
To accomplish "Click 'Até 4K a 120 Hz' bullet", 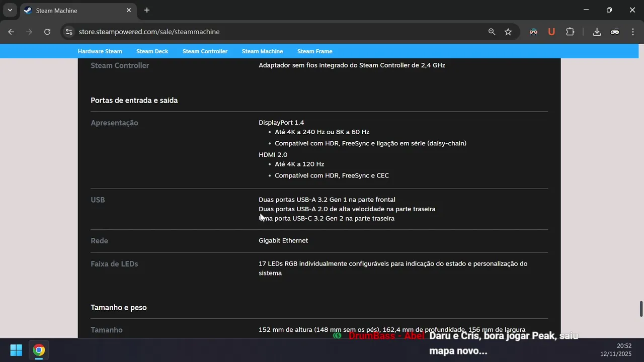I will coord(299,164).
